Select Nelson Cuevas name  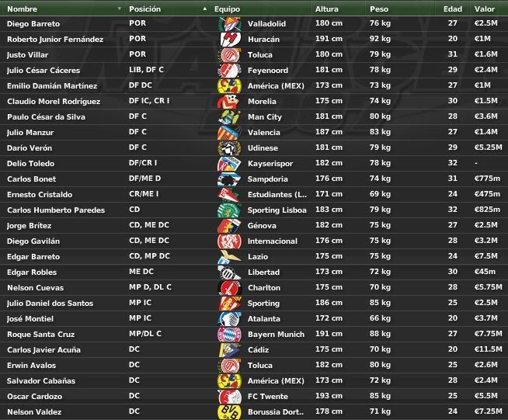point(35,288)
